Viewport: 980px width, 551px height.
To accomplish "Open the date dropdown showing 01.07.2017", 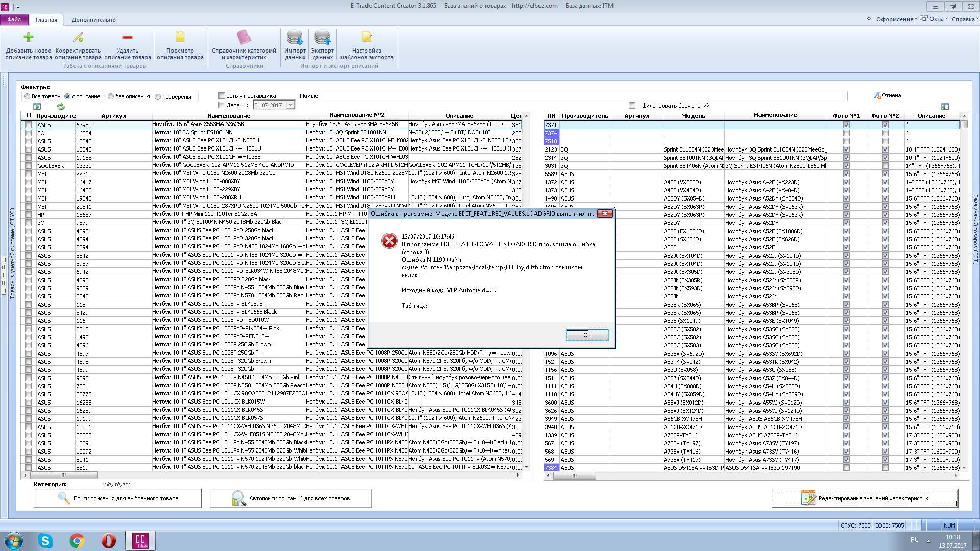I will click(x=290, y=105).
